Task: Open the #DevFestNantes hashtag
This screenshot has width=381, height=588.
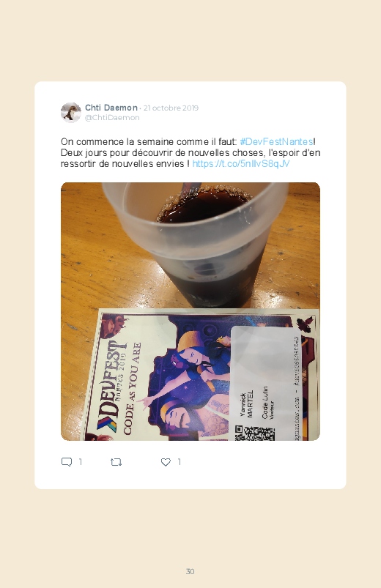Action: point(276,142)
